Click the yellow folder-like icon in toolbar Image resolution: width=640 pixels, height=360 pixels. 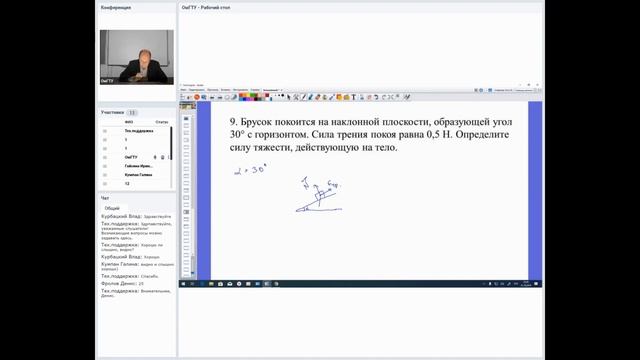pos(346,97)
